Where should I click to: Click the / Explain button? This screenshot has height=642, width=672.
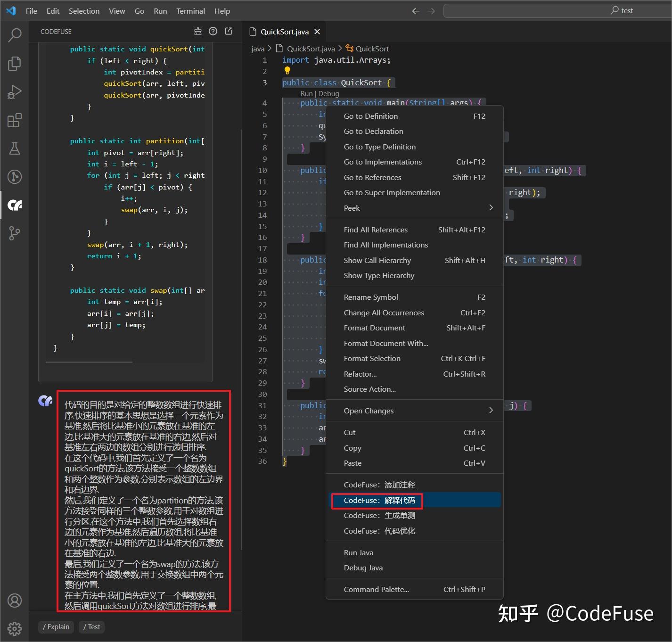(56, 627)
